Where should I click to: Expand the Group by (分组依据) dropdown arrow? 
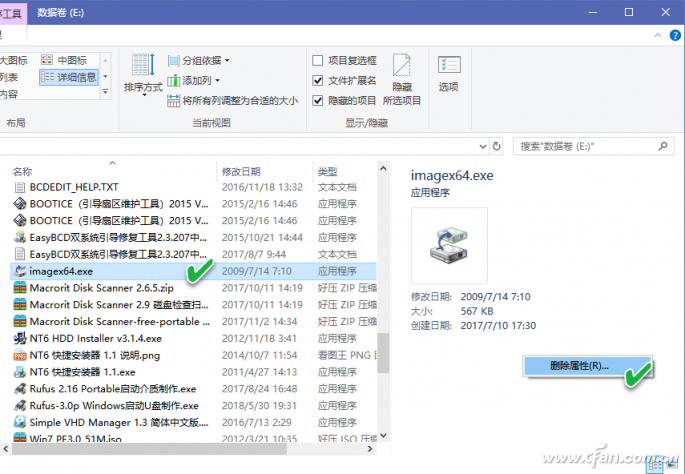[x=227, y=60]
